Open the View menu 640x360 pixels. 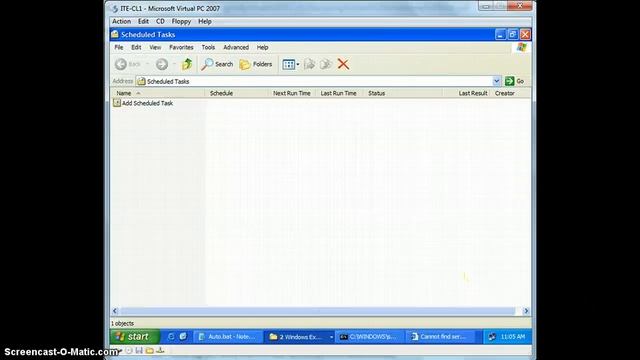pyautogui.click(x=155, y=47)
